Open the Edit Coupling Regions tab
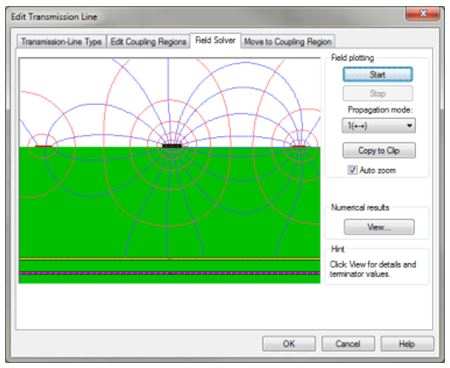This screenshot has height=368, width=450. click(148, 42)
